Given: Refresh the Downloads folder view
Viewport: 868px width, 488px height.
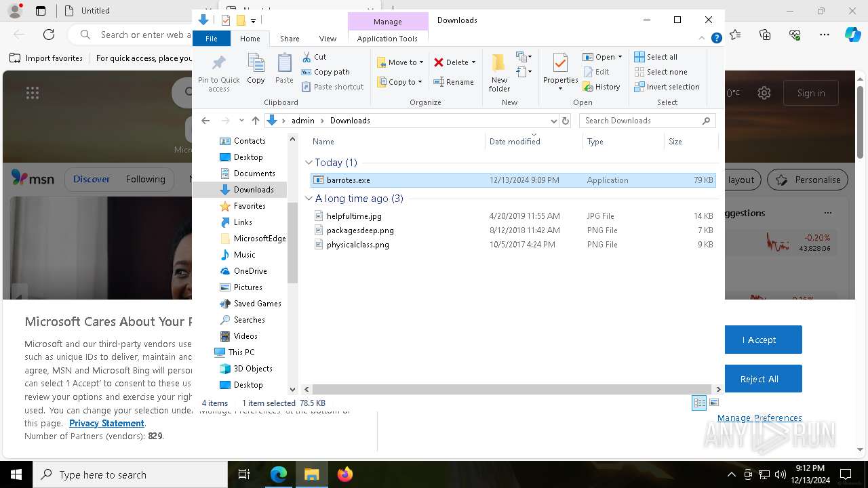Looking at the screenshot, I should 566,121.
